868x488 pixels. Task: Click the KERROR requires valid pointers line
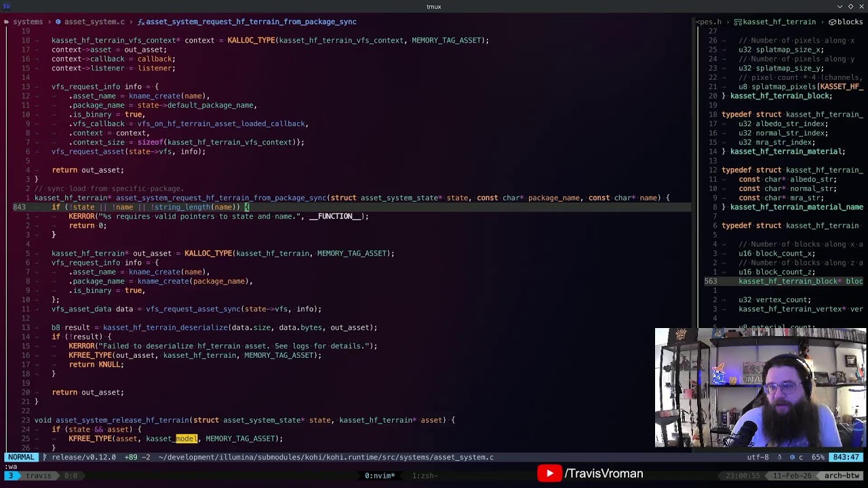click(x=218, y=216)
